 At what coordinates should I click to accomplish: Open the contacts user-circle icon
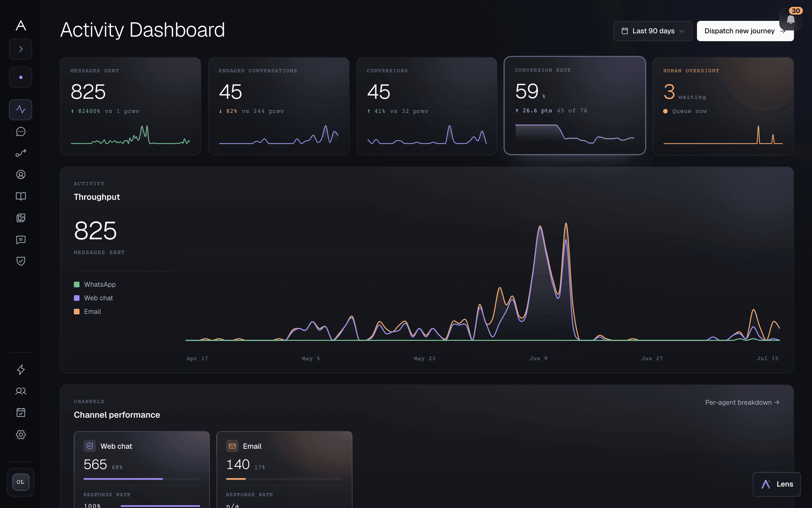(x=21, y=175)
